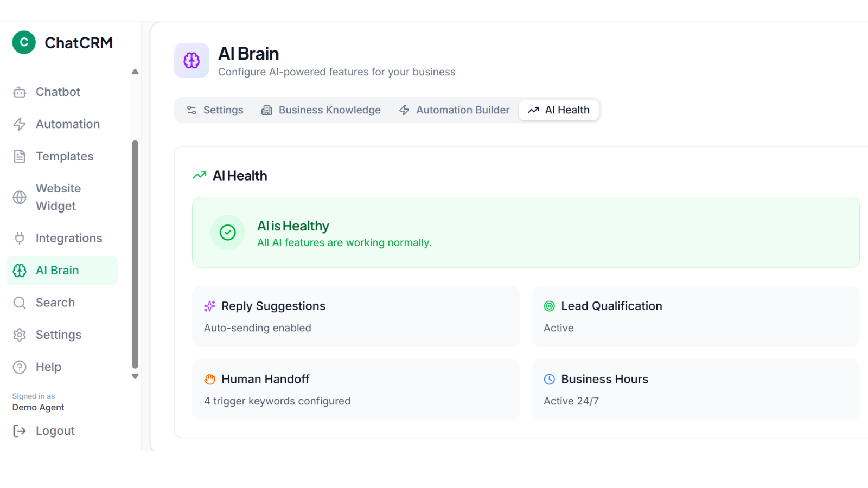The height and width of the screenshot is (488, 868).
Task: Open the Chatbot section
Action: click(x=57, y=92)
